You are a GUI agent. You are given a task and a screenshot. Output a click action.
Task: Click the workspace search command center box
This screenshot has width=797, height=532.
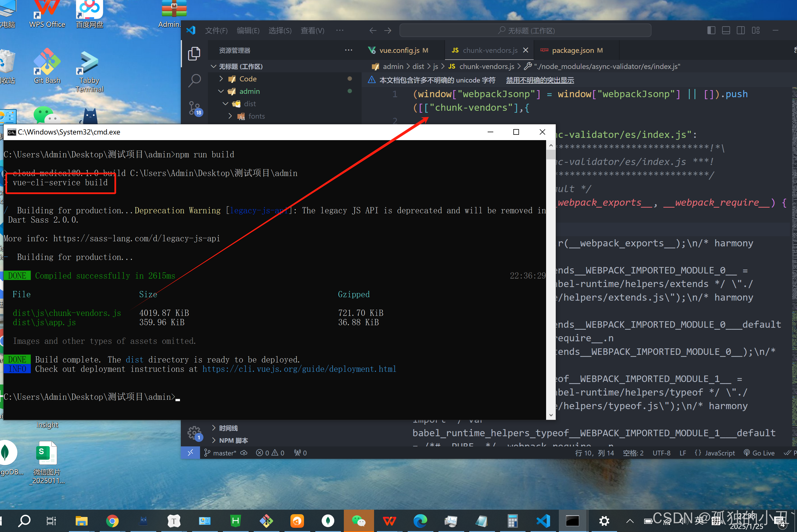tap(525, 31)
